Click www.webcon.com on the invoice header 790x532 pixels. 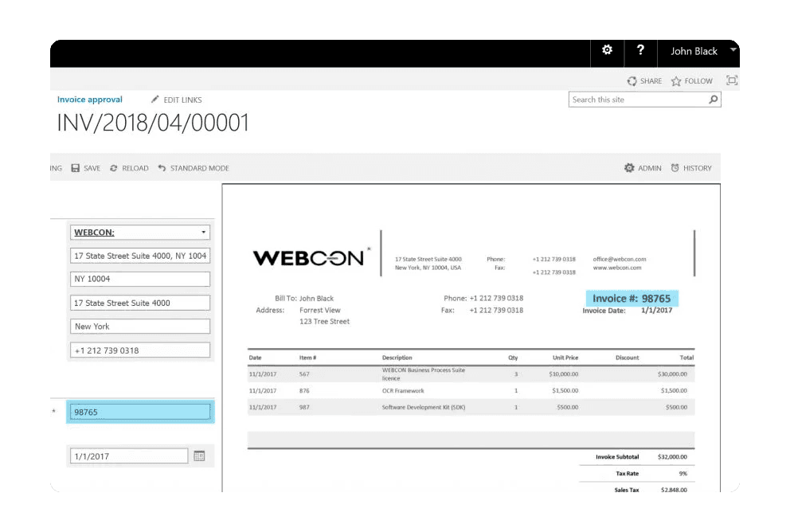[x=617, y=268]
